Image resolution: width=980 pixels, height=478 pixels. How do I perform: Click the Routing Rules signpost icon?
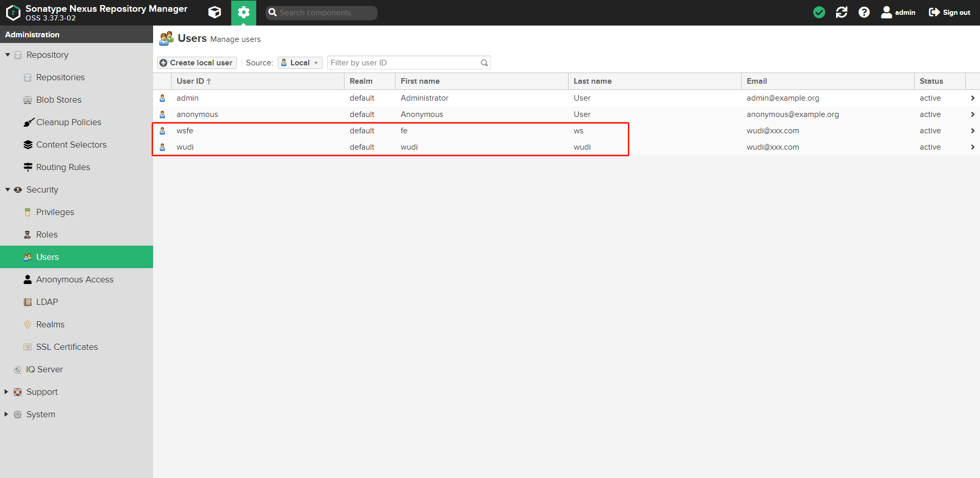pyautogui.click(x=28, y=167)
